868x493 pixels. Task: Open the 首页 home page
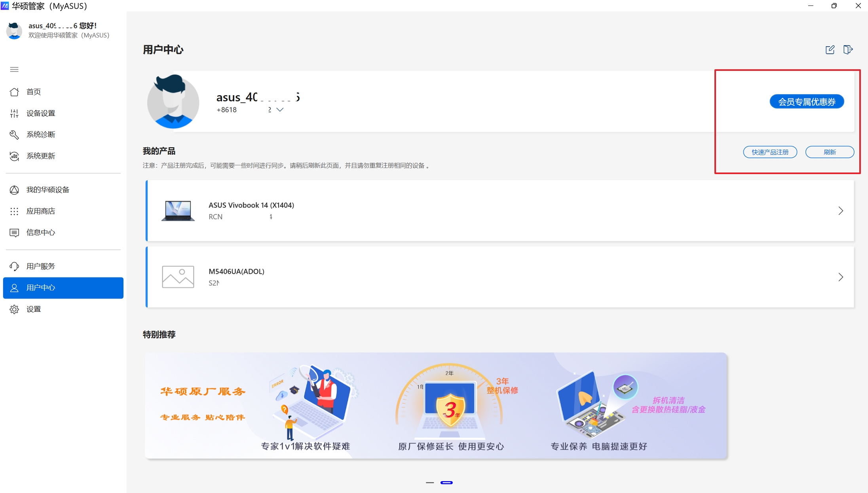point(34,92)
